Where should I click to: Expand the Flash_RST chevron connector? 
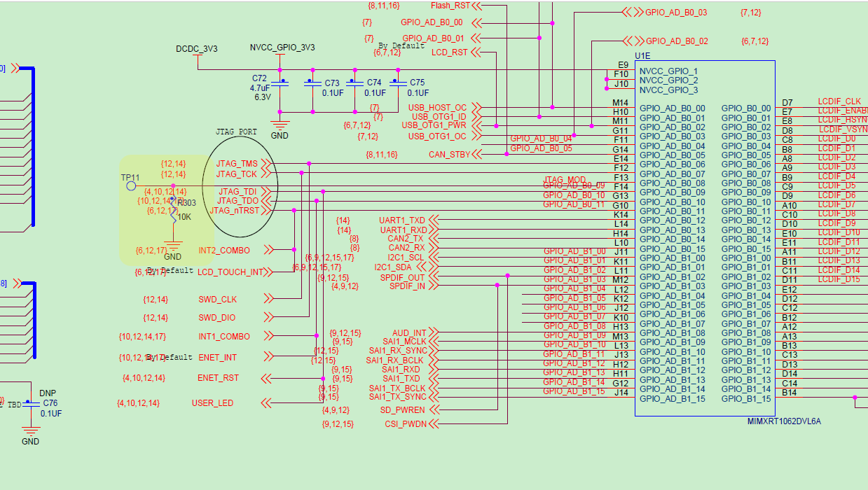tap(476, 6)
